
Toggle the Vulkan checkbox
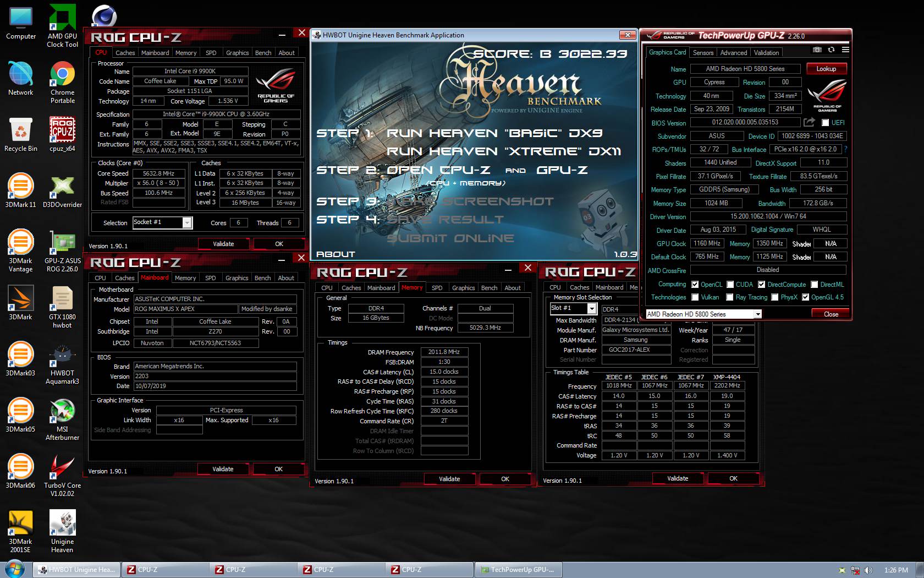(695, 297)
